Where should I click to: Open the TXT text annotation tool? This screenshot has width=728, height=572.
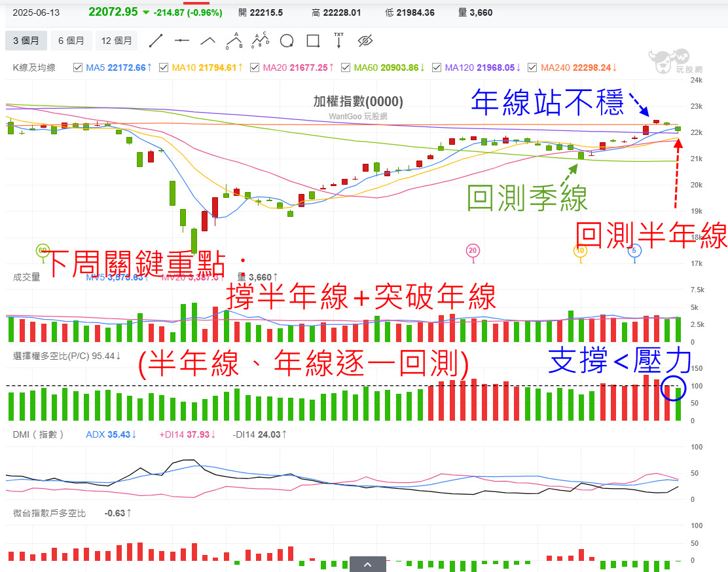point(338,41)
